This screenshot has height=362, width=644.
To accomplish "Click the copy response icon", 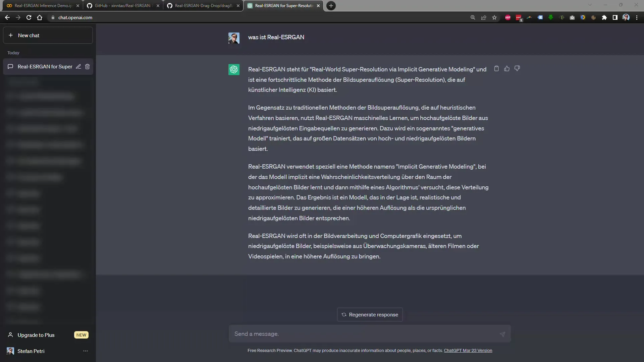I will 496,68.
